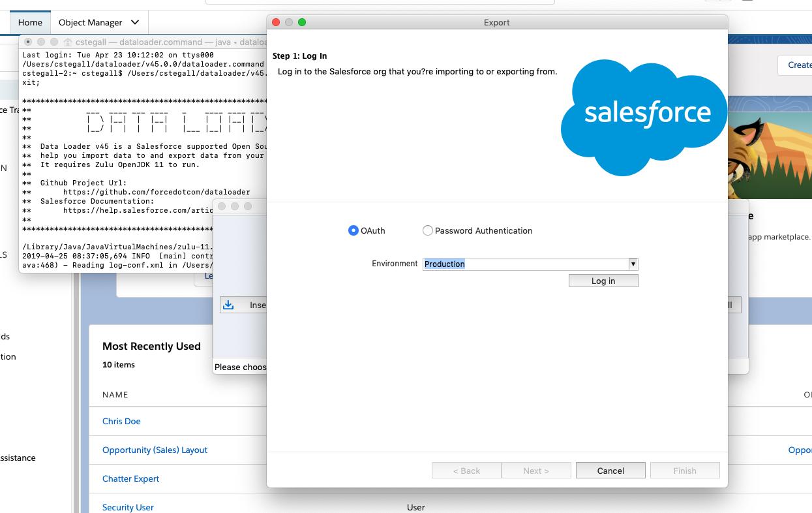The height and width of the screenshot is (513, 812).
Task: Click the Salesforce cloud logo
Action: coord(643,117)
